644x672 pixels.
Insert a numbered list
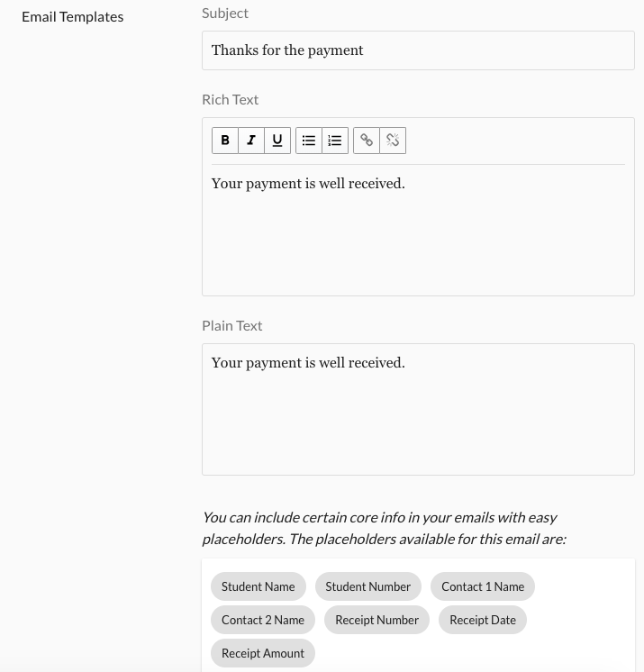pos(335,141)
